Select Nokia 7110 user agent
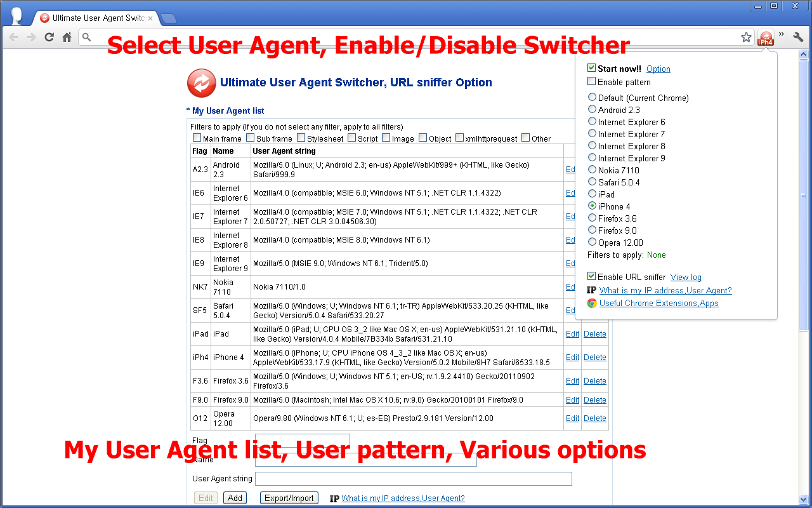The height and width of the screenshot is (508, 812). click(x=593, y=170)
